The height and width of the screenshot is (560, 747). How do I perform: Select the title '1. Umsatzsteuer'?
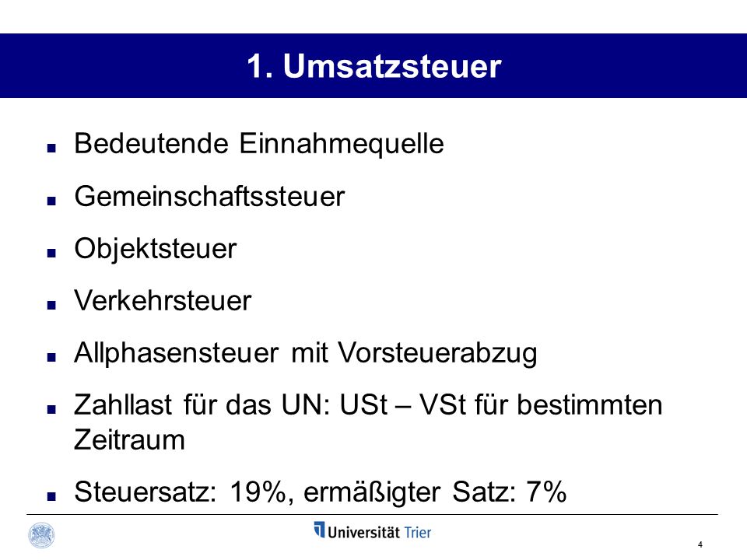point(374,65)
